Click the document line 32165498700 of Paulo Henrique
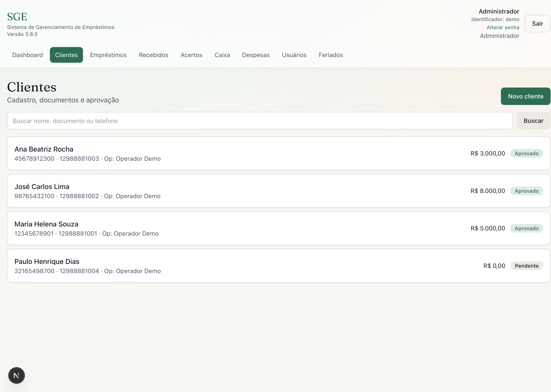The image size is (551, 392). click(87, 271)
